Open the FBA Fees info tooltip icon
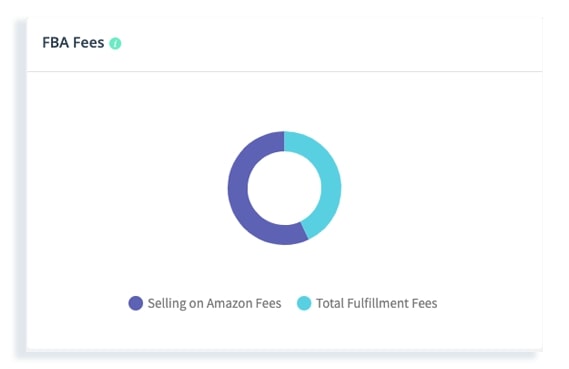The image size is (569, 369). [x=115, y=43]
